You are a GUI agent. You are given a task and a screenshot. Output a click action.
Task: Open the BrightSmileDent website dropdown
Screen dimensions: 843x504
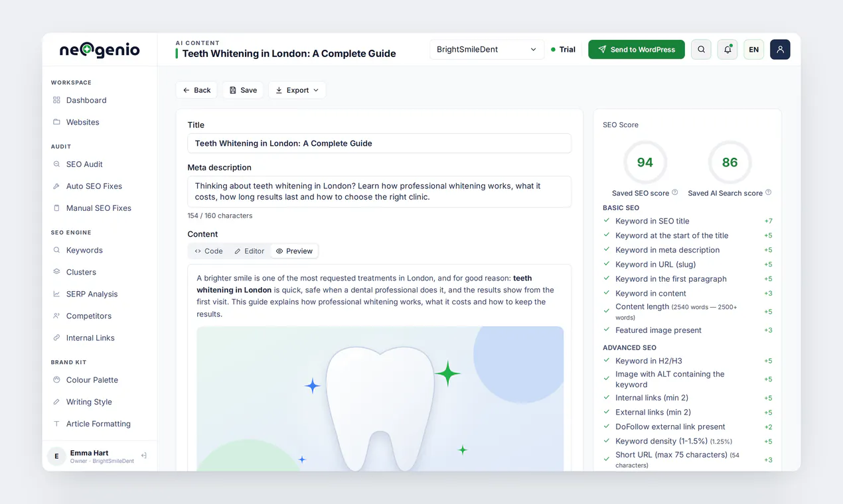point(487,49)
